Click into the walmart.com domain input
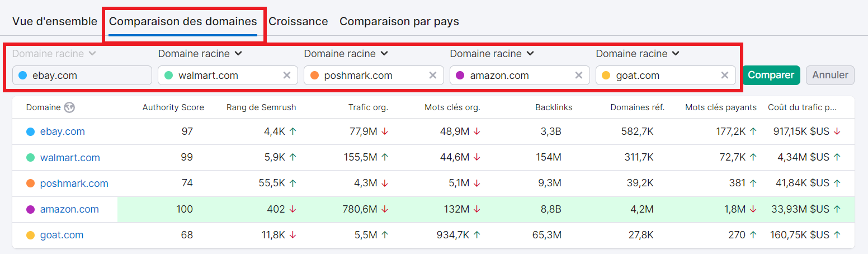 (224, 76)
